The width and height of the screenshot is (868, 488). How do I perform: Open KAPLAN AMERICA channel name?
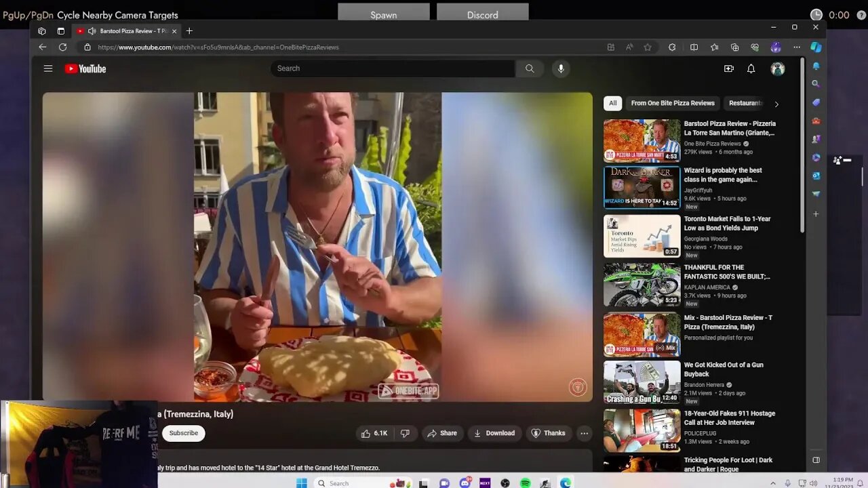click(x=707, y=287)
